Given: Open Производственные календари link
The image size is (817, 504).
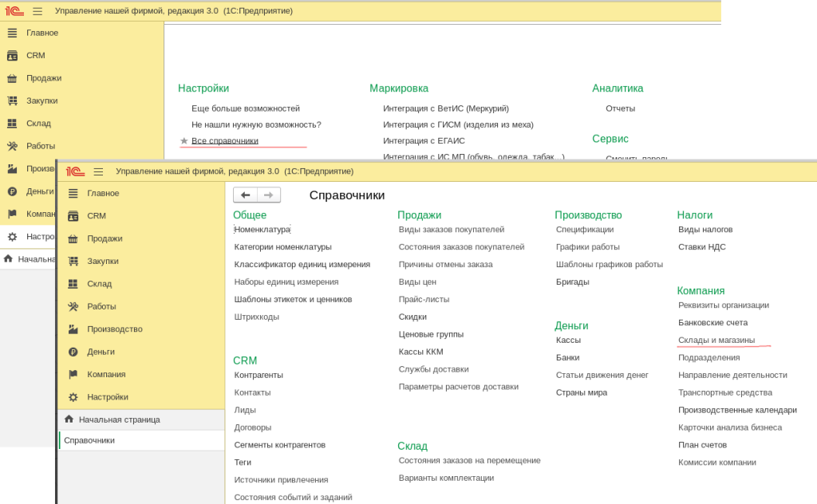Looking at the screenshot, I should [737, 410].
